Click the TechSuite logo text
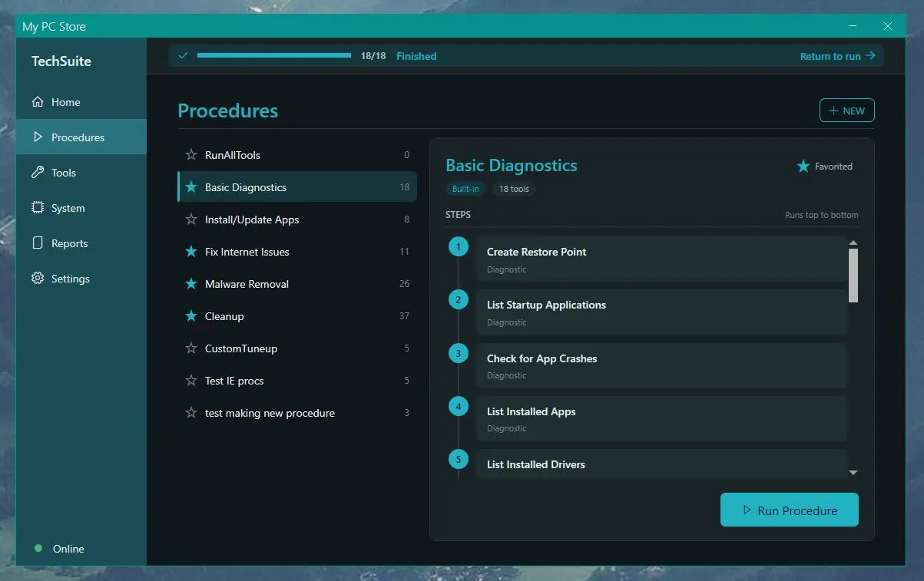The width and height of the screenshot is (924, 581). click(x=61, y=61)
